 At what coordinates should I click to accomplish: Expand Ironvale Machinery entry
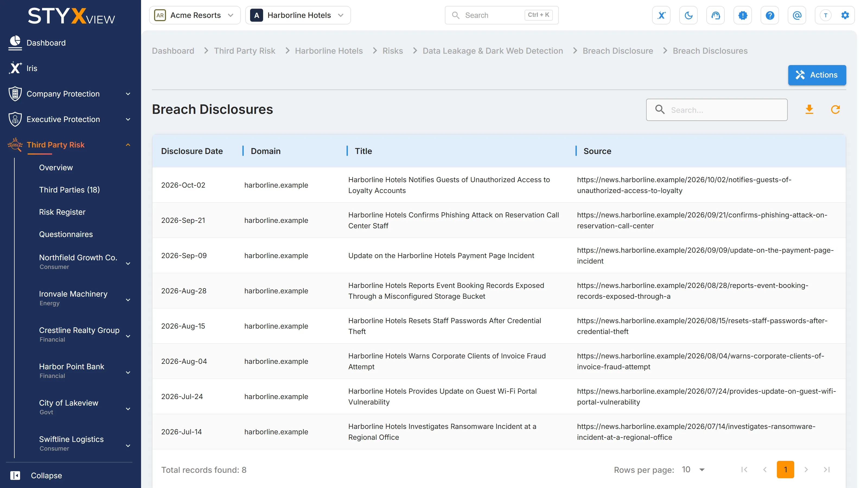128,300
